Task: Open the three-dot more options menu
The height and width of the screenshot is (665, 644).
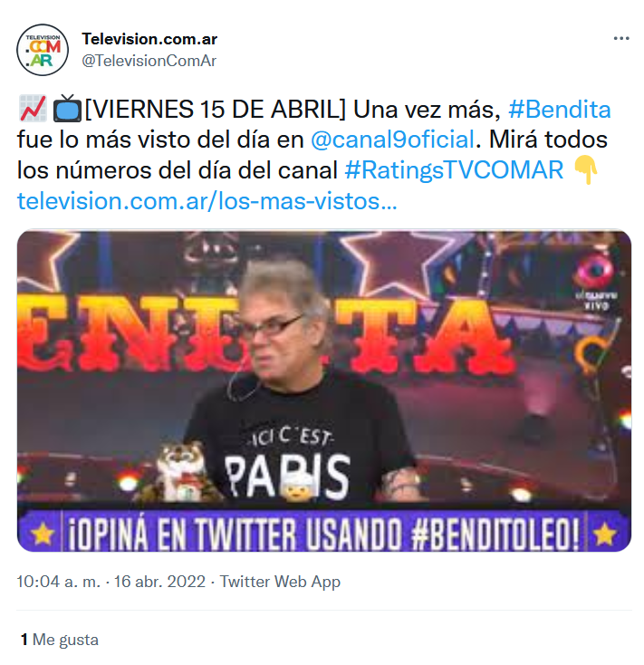Action: click(620, 39)
